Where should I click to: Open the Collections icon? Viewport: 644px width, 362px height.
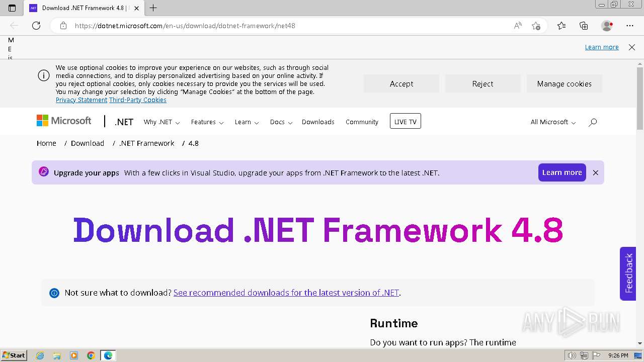pos(584,26)
